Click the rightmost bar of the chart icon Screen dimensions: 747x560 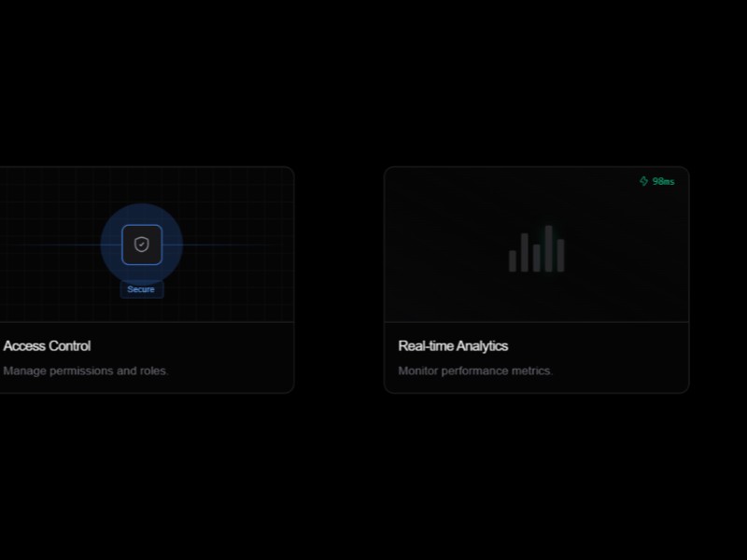[x=560, y=255]
